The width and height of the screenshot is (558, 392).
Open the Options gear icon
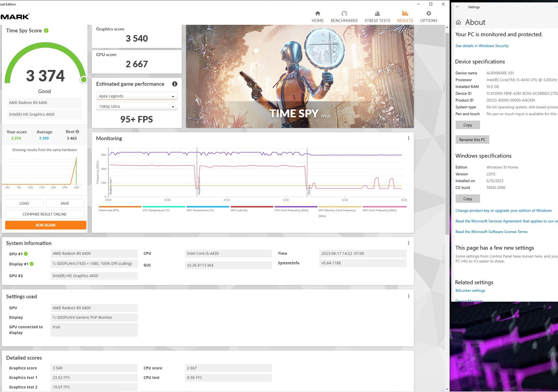(x=428, y=13)
